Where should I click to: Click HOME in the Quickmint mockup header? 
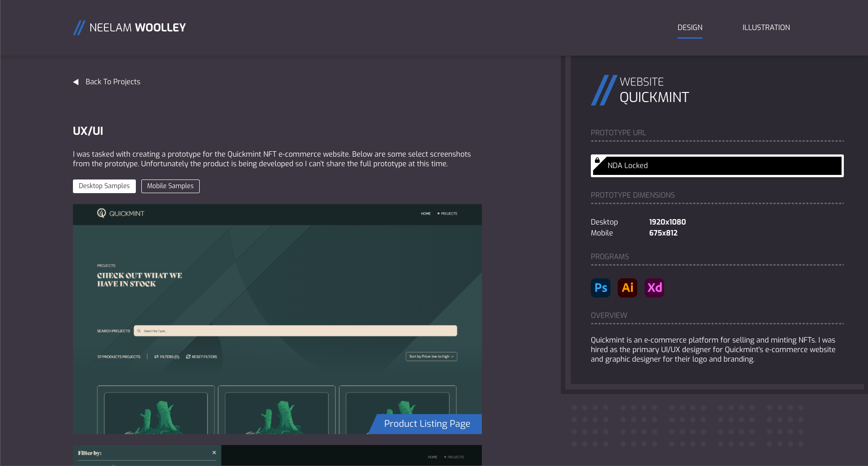tap(426, 214)
